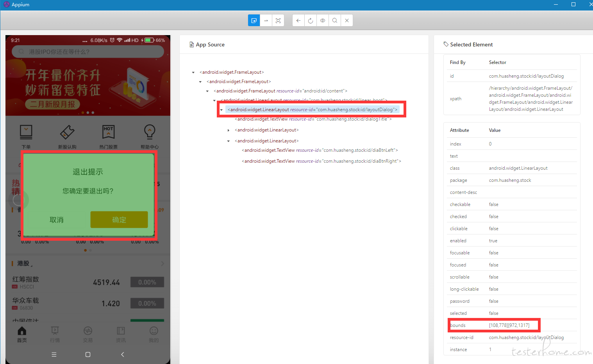Click the id selector value layoutDialog
This screenshot has height=364, width=593.
click(526, 76)
